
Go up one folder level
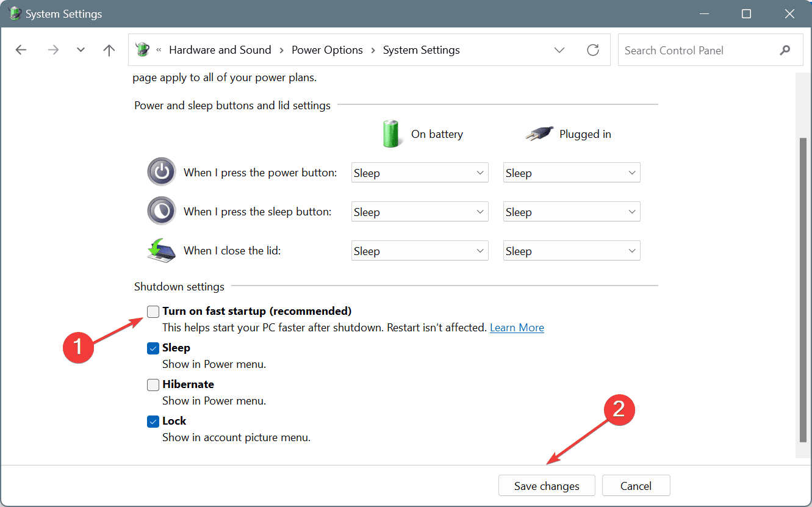(109, 50)
